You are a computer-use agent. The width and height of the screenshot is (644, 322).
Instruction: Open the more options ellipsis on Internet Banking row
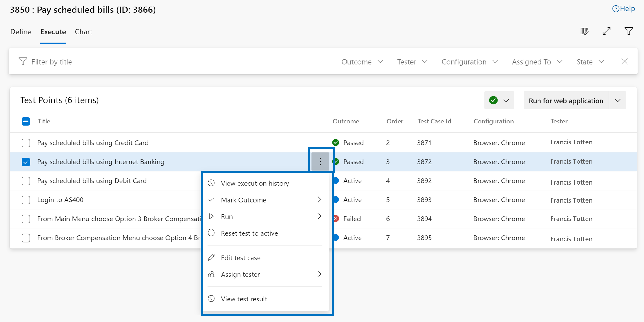[x=320, y=161]
